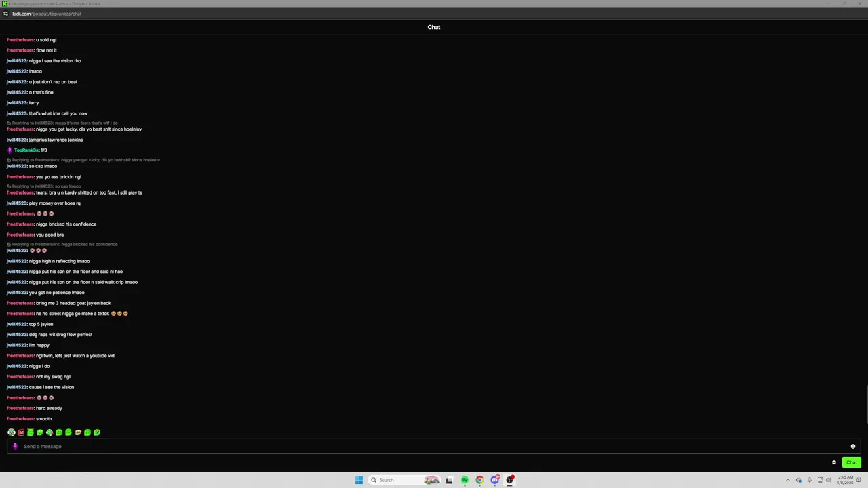
Task: Click freethefears name beside 'u sold ngl'
Action: (20, 40)
